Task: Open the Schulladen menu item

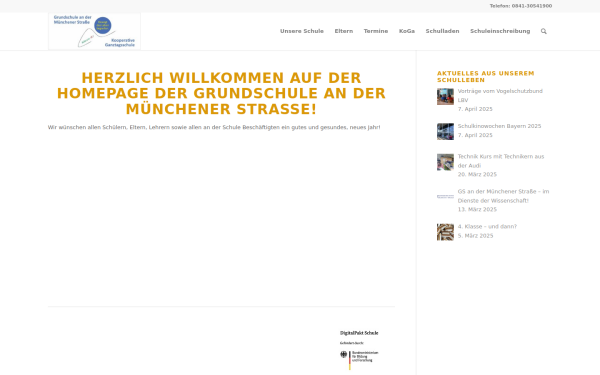Action: tap(442, 31)
